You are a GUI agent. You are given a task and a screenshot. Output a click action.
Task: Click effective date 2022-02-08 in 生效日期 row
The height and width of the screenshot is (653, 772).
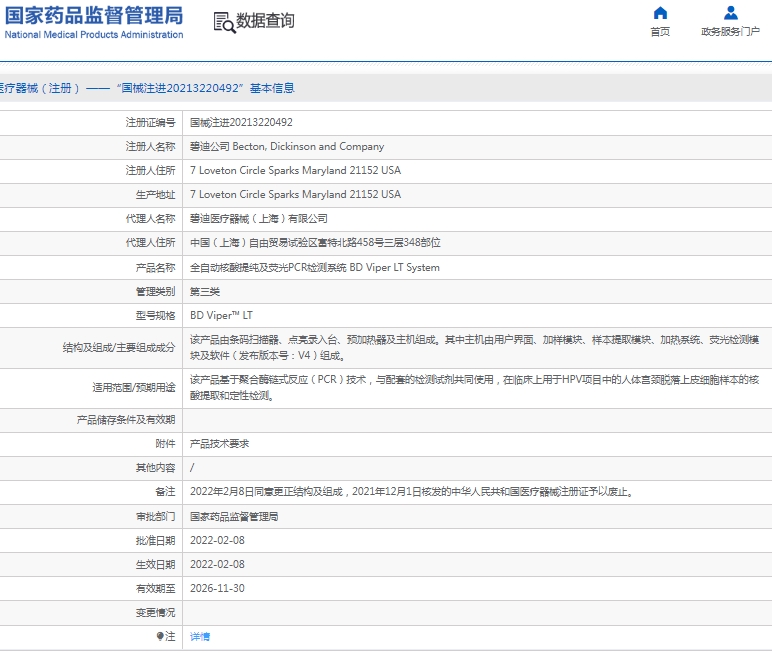coord(217,564)
